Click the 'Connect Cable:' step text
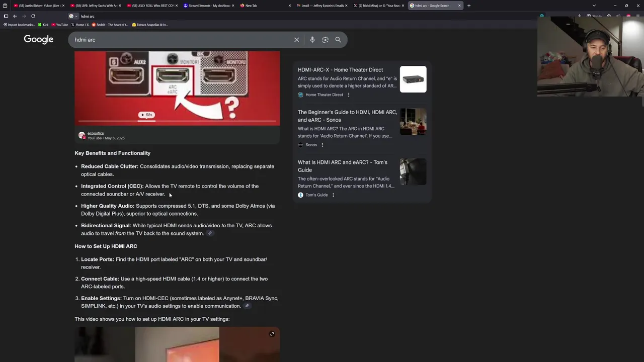The image size is (644, 362). 100,279
